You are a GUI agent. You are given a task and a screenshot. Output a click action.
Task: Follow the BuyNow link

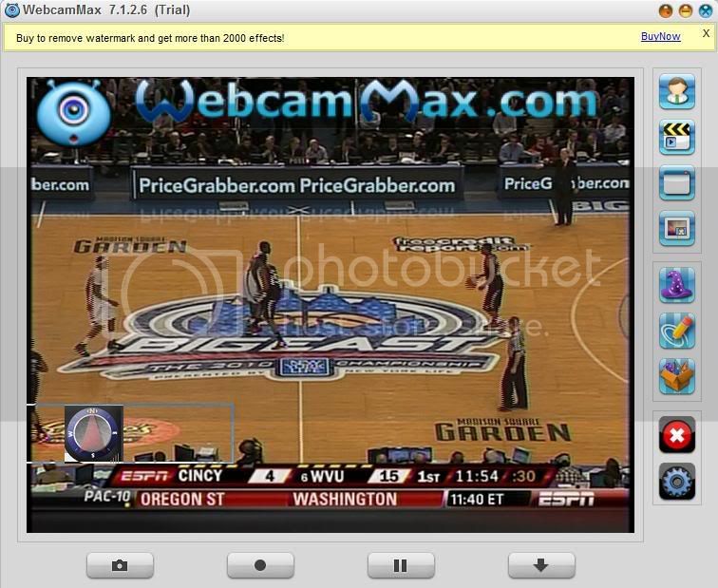coord(660,37)
